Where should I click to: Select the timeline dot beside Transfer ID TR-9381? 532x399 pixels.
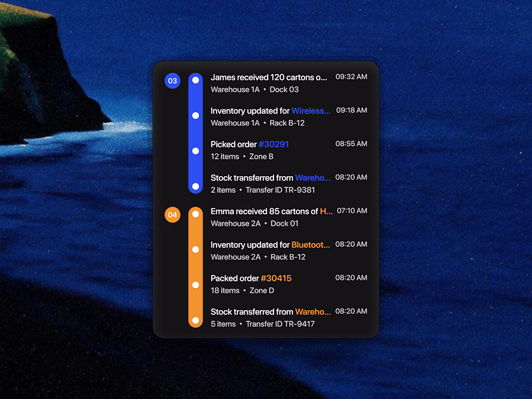pos(195,186)
